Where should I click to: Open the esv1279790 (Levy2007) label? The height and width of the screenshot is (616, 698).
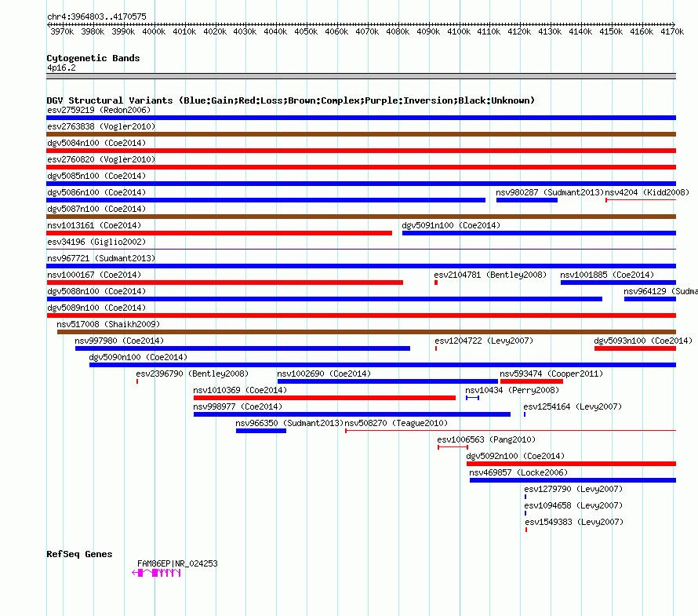tap(574, 489)
